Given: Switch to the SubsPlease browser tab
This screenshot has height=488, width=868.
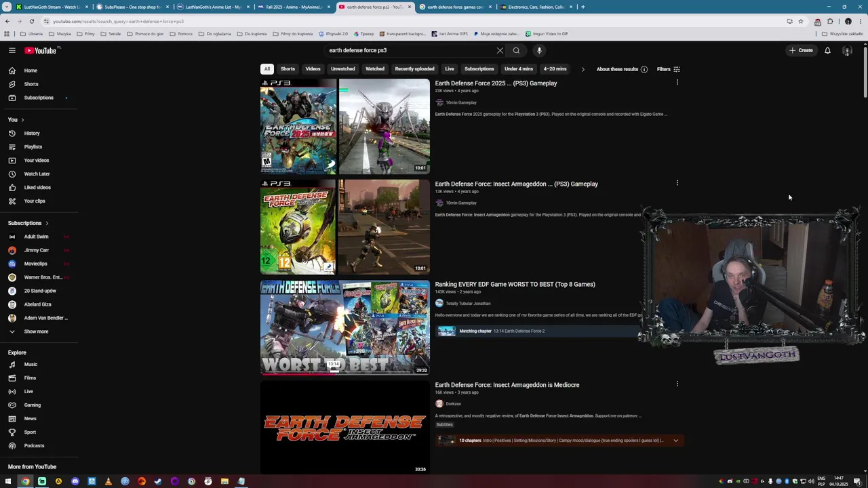Looking at the screenshot, I should click(x=132, y=7).
